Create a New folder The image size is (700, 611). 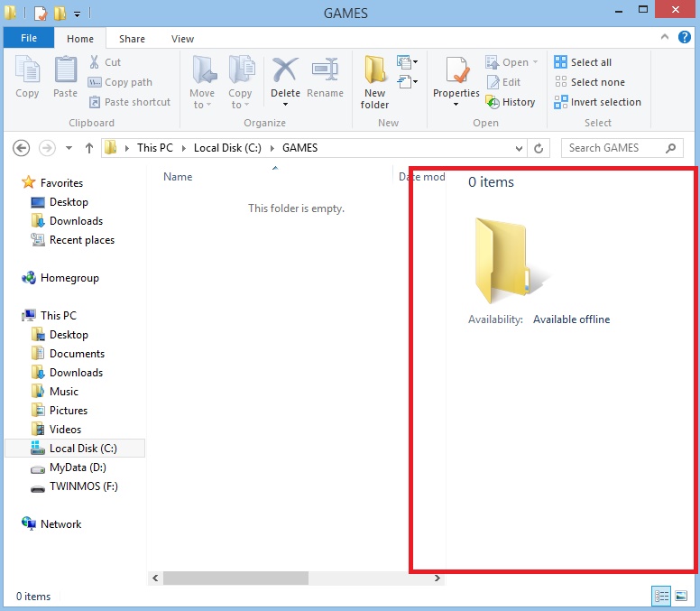pos(374,83)
